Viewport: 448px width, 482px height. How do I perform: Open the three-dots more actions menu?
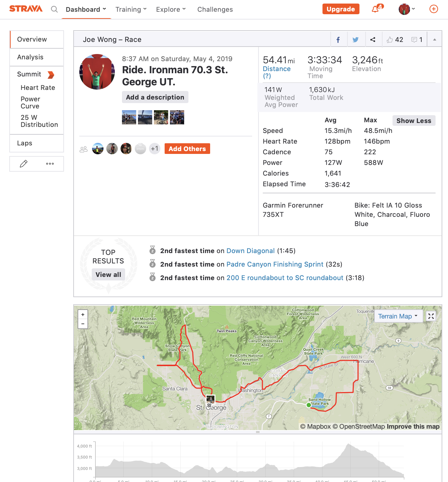tap(50, 164)
